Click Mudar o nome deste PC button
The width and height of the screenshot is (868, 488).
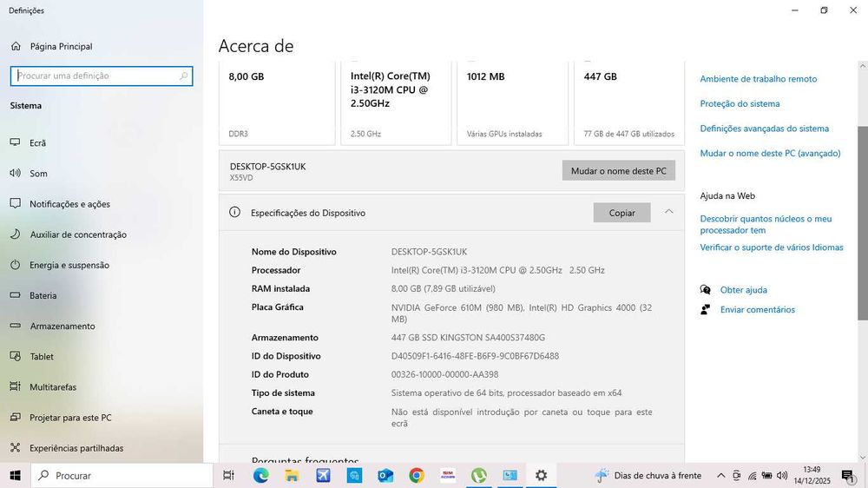click(x=618, y=170)
